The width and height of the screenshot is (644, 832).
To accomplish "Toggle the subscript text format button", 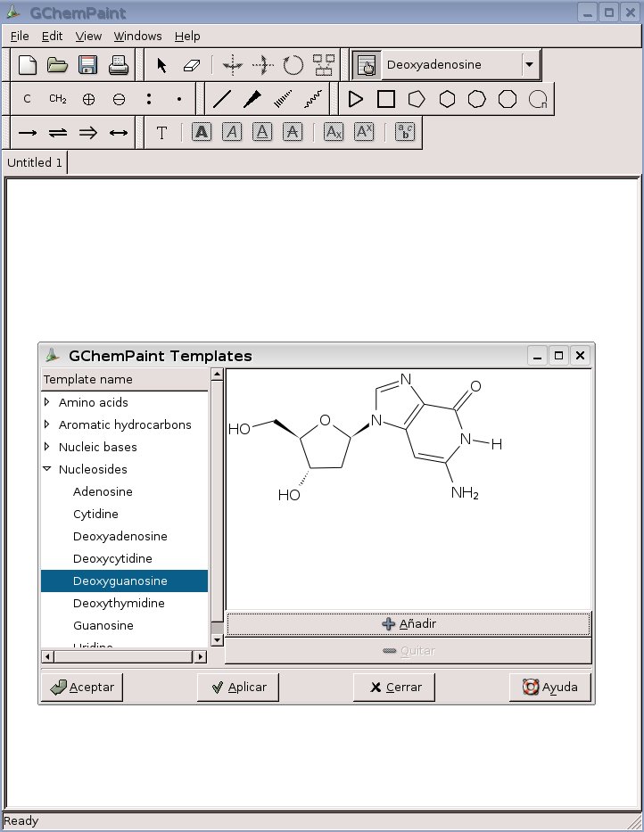I will click(x=333, y=133).
